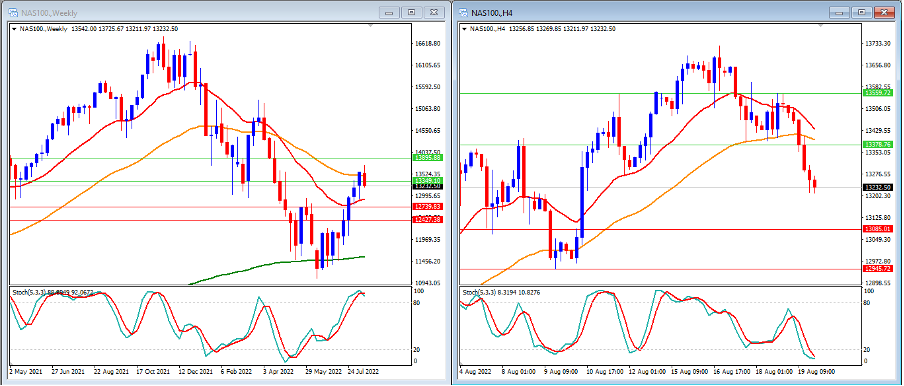Click the chart shift triangle marker in the H4 chart

pos(821,26)
